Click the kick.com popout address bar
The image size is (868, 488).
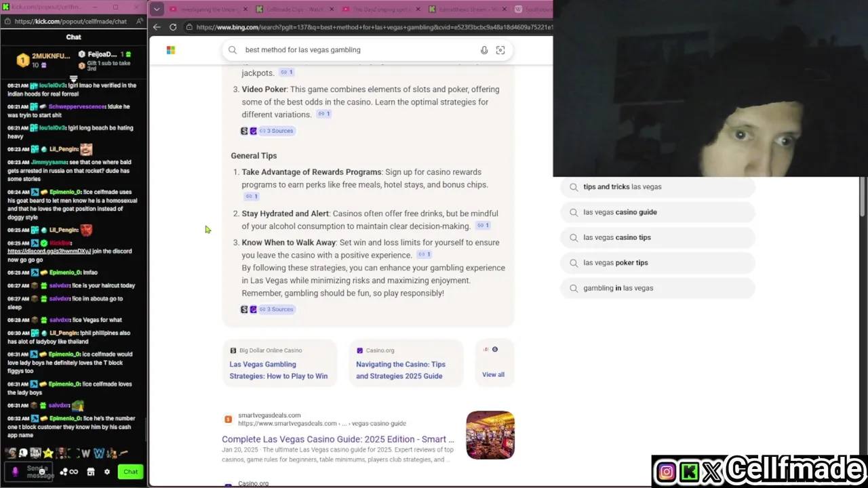point(71,21)
